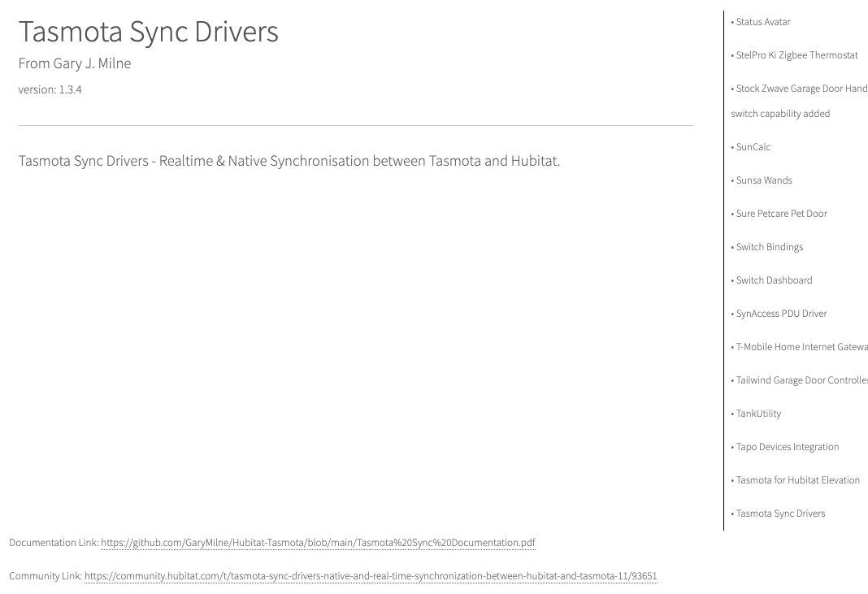Open Sunsa Wands in the sidebar

[764, 180]
